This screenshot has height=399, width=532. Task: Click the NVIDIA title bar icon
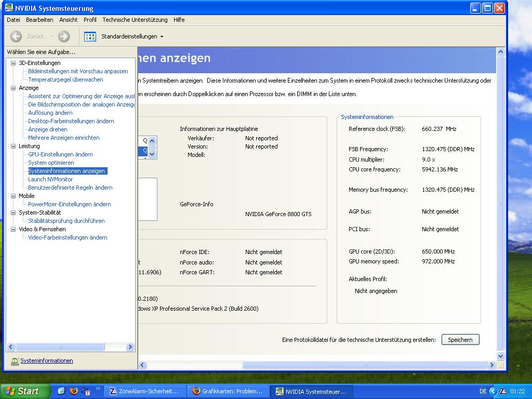[9, 8]
